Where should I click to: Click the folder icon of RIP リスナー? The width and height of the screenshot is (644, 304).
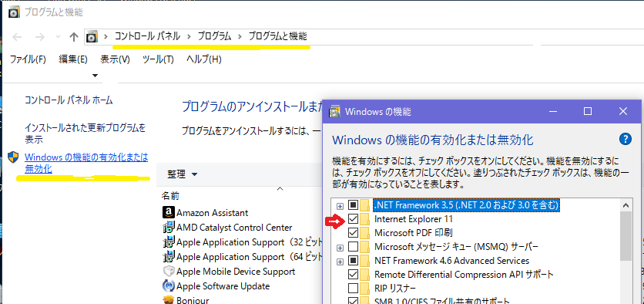tap(364, 288)
